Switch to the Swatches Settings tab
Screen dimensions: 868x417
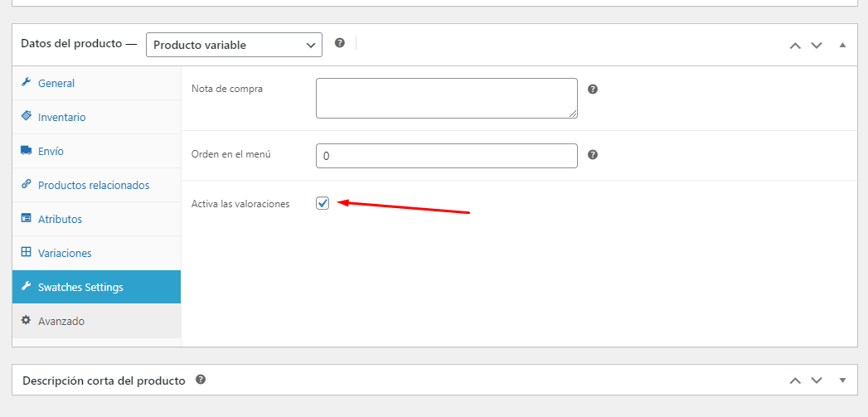point(96,287)
